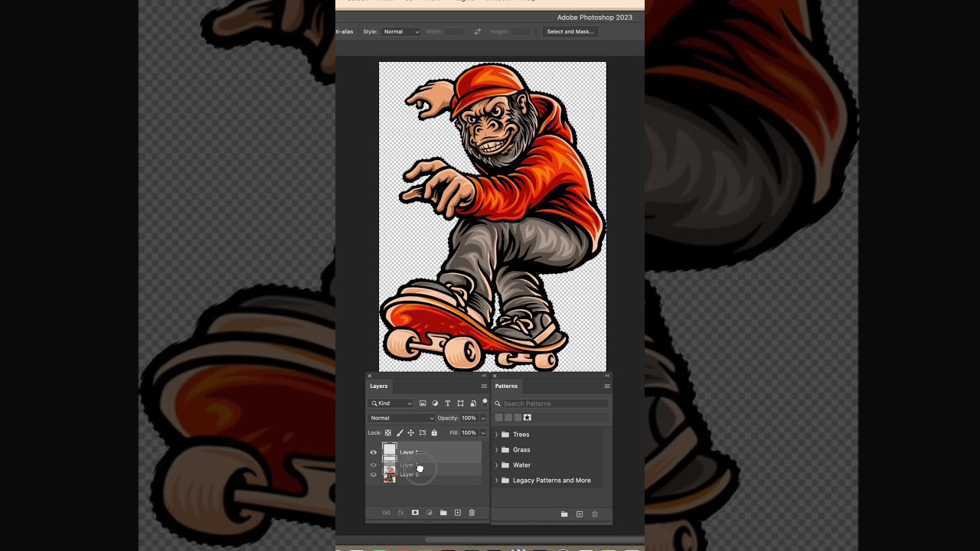The image size is (980, 551).
Task: Expand Legacy Patterns and More group
Action: [496, 481]
